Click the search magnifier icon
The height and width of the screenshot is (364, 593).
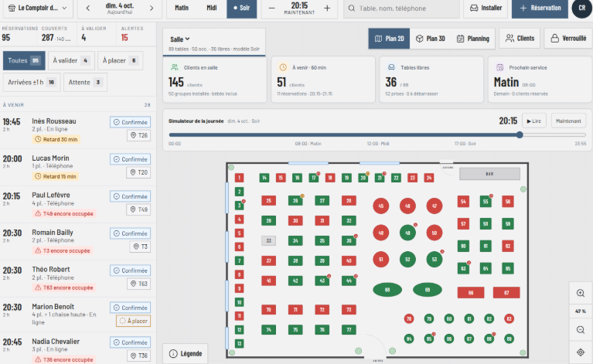click(x=352, y=9)
